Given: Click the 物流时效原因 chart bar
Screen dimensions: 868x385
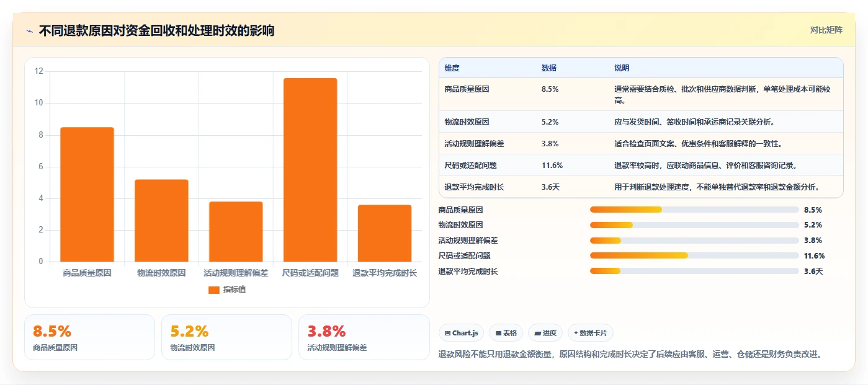Looking at the screenshot, I should [x=161, y=221].
